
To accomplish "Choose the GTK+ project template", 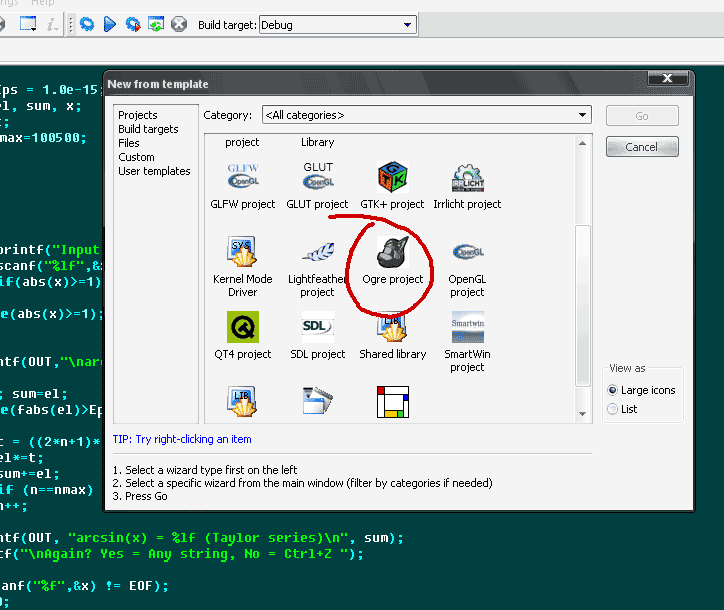I will pyautogui.click(x=392, y=180).
